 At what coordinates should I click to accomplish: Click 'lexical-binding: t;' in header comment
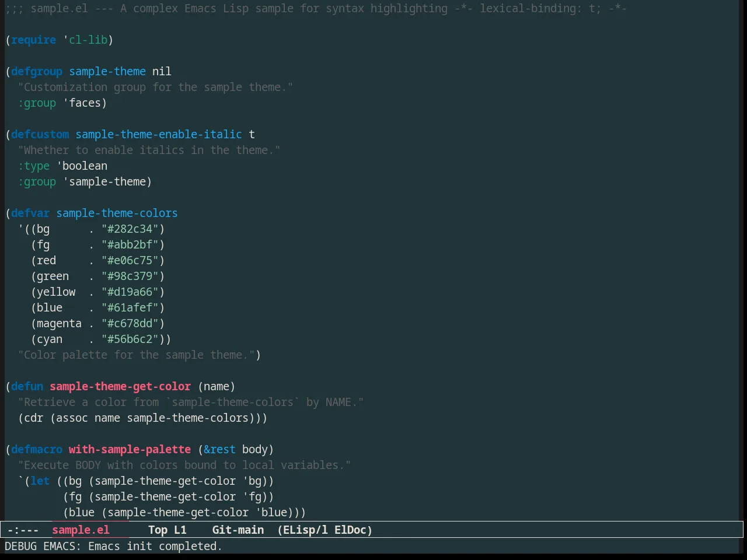540,8
